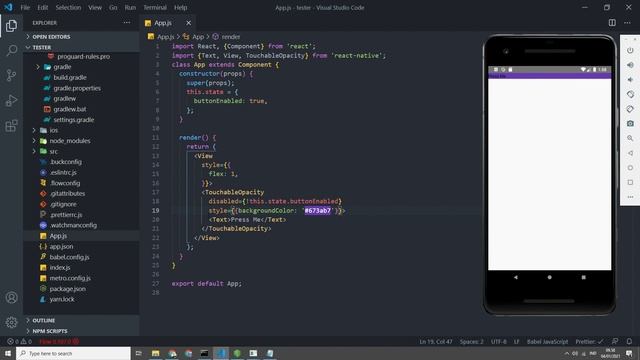Open the Terminal menu
This screenshot has width=640, height=360.
(x=155, y=7)
